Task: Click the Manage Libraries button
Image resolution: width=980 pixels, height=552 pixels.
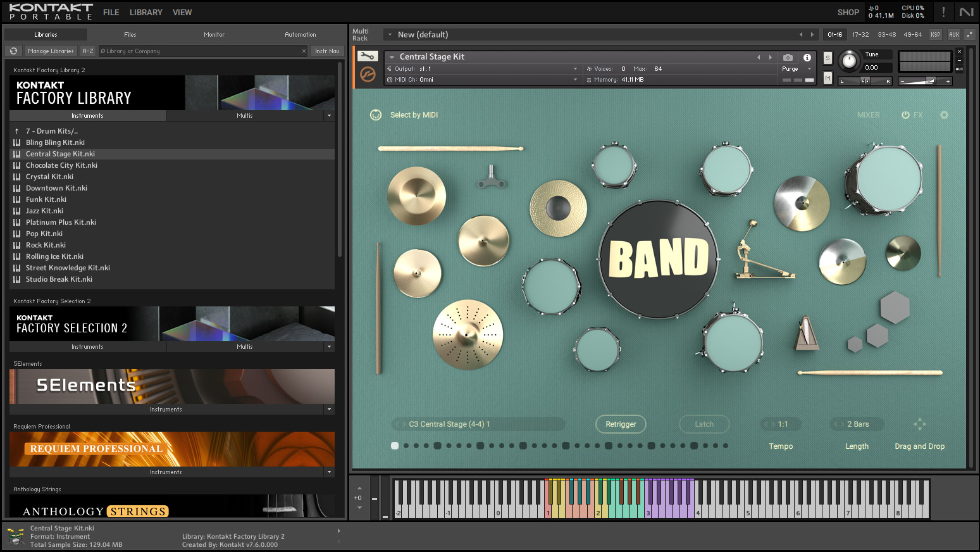Action: [51, 51]
